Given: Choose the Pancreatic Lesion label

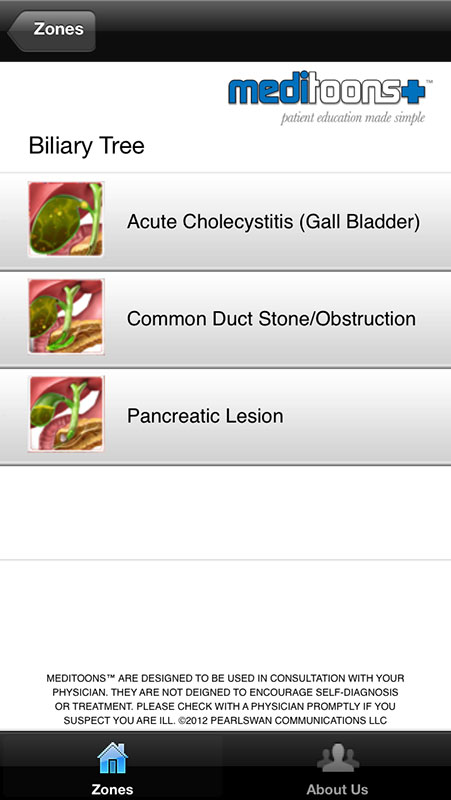Looking at the screenshot, I should point(205,416).
